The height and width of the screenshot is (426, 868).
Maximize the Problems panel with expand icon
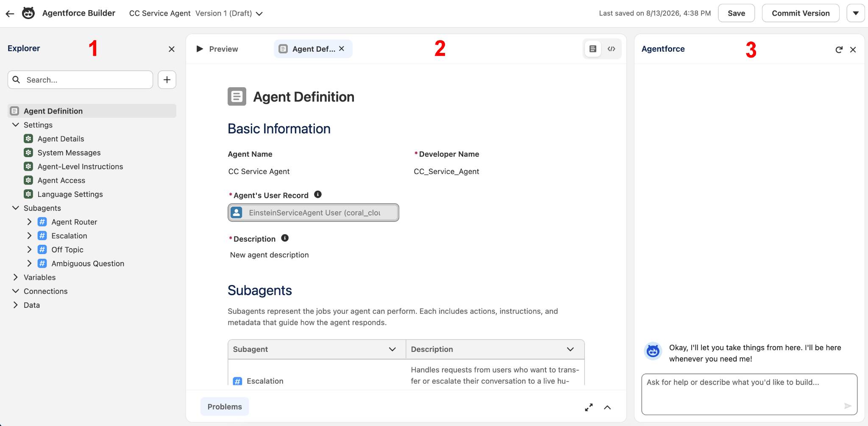coord(589,407)
